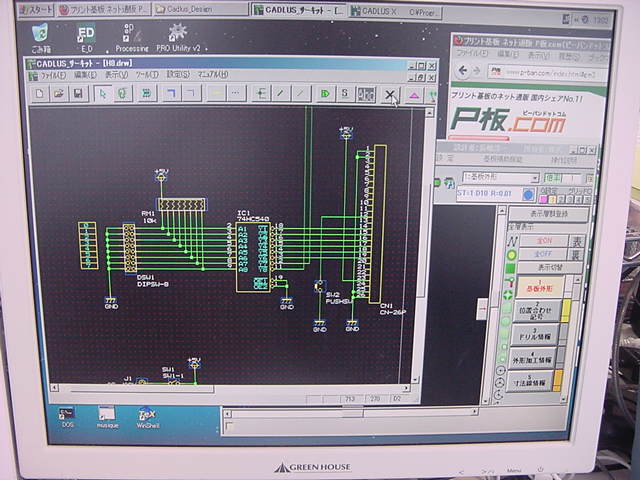Click the X delete toolbar icon
The image size is (640, 480).
coord(390,94)
